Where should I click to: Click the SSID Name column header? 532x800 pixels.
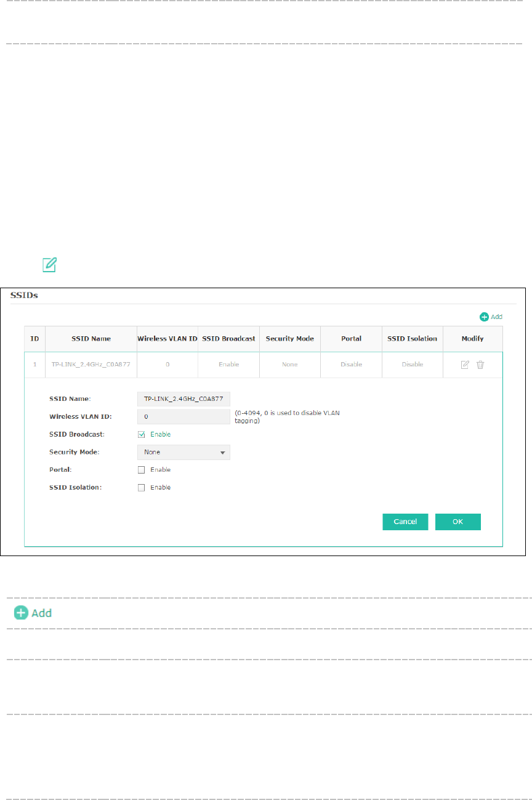[91, 339]
